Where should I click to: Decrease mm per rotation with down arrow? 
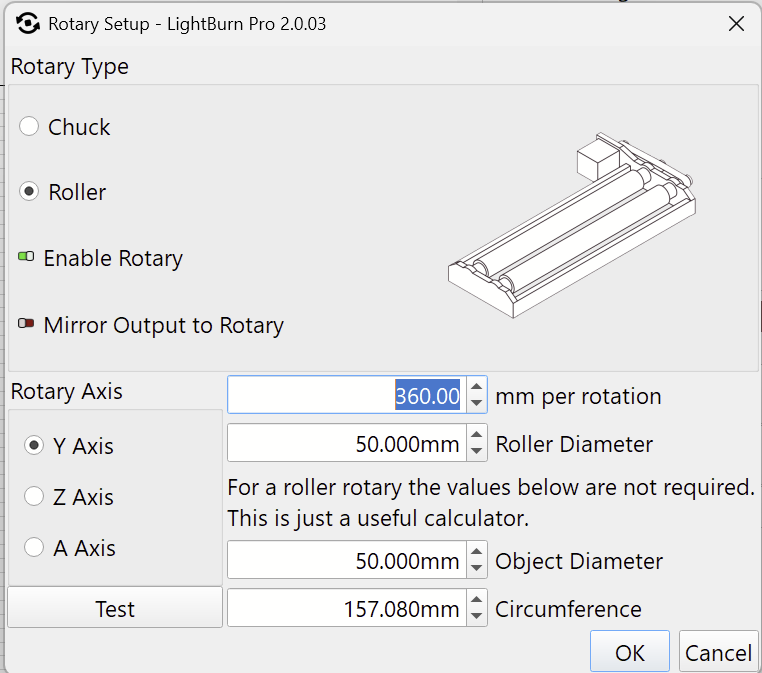477,403
